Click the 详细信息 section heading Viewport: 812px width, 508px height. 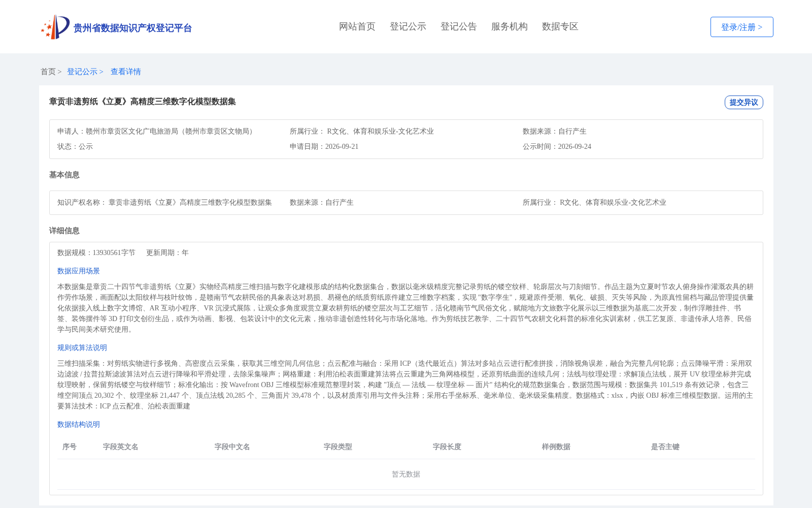64,231
